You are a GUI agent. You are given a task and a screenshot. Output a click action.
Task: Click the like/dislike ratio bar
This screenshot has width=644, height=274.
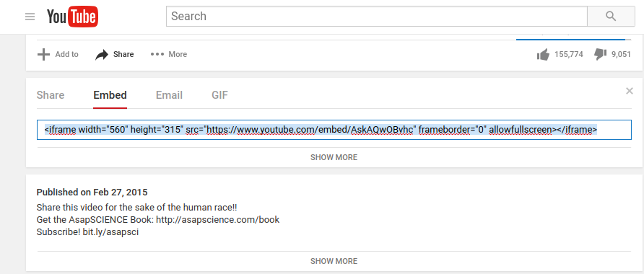click(x=574, y=40)
